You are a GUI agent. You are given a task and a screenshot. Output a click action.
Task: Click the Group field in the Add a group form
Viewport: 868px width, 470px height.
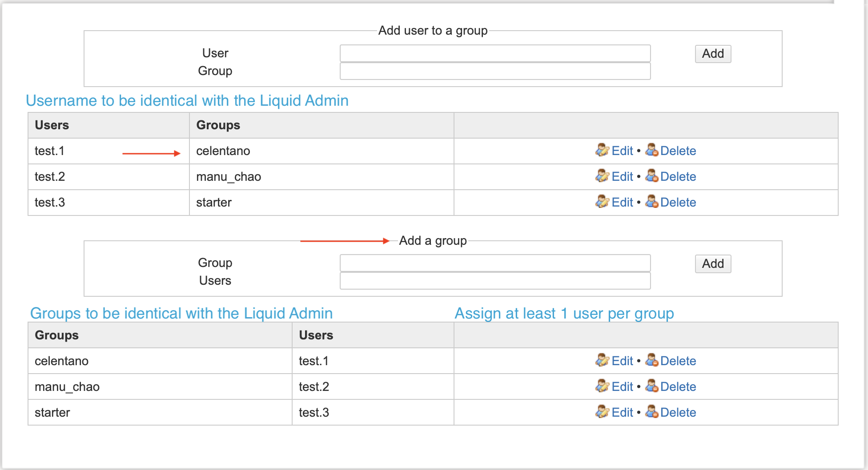click(495, 263)
